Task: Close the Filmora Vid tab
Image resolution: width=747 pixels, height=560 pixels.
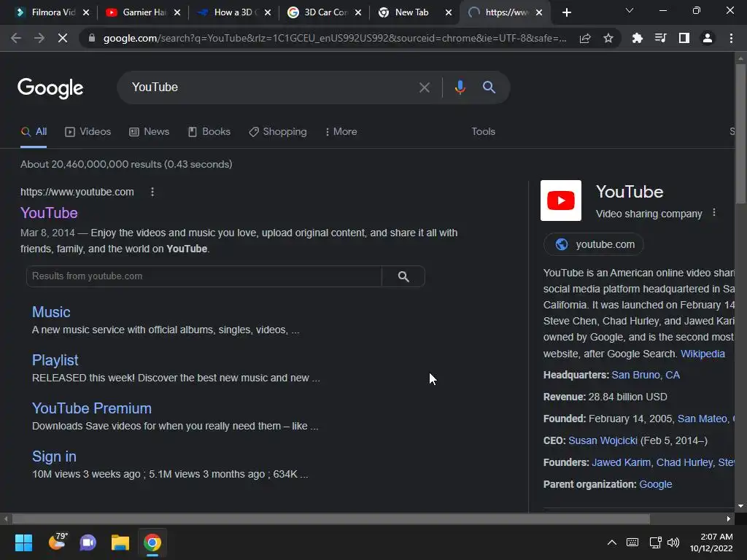Action: pos(86,12)
